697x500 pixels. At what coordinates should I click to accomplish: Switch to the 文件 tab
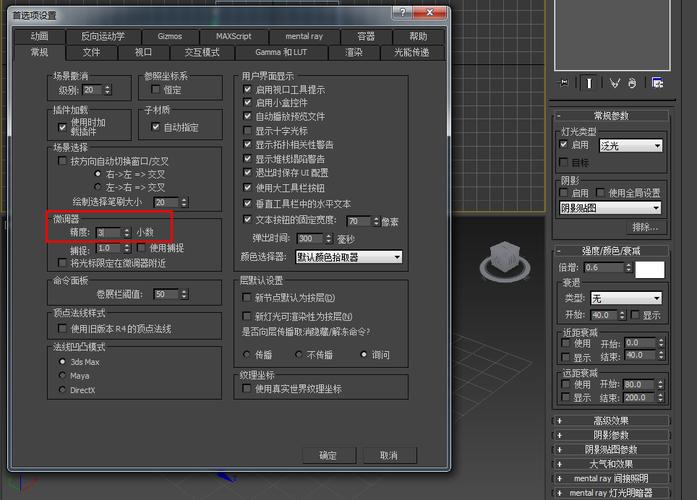(x=92, y=52)
